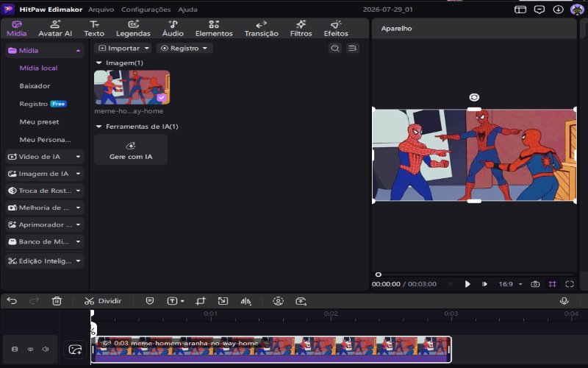This screenshot has height=368, width=588.
Task: Select the crop tool icon
Action: [201, 301]
